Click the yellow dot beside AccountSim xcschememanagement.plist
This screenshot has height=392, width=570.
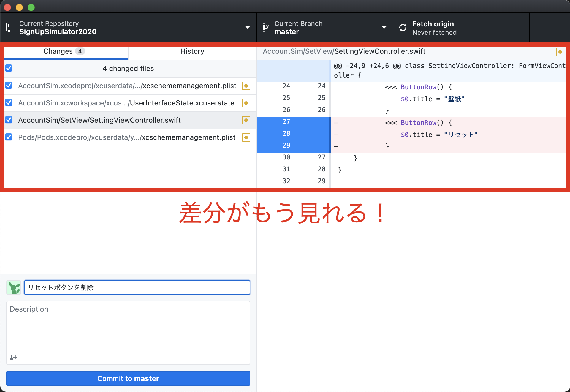[246, 86]
